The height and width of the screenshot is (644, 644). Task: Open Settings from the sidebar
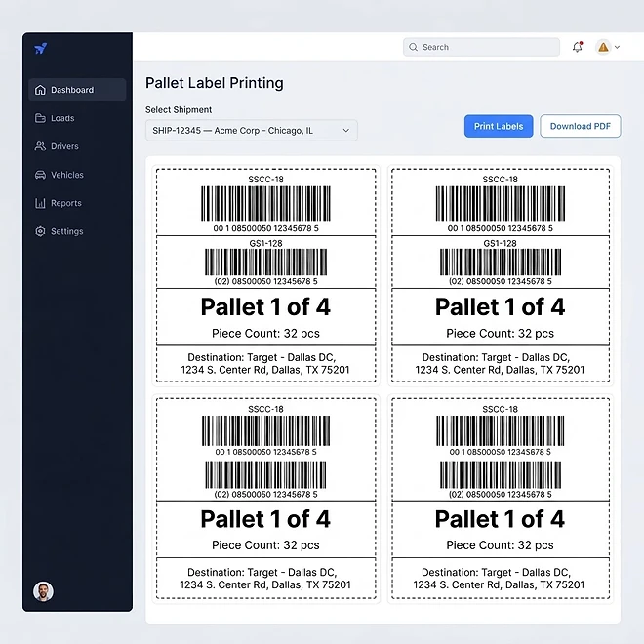(77, 231)
